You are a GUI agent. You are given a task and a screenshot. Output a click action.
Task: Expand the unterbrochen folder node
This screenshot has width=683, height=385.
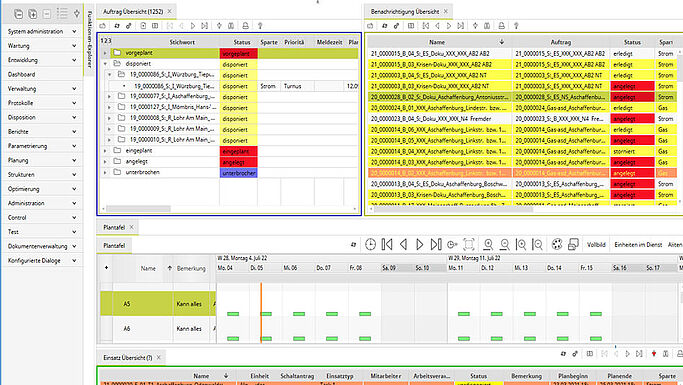[105, 172]
